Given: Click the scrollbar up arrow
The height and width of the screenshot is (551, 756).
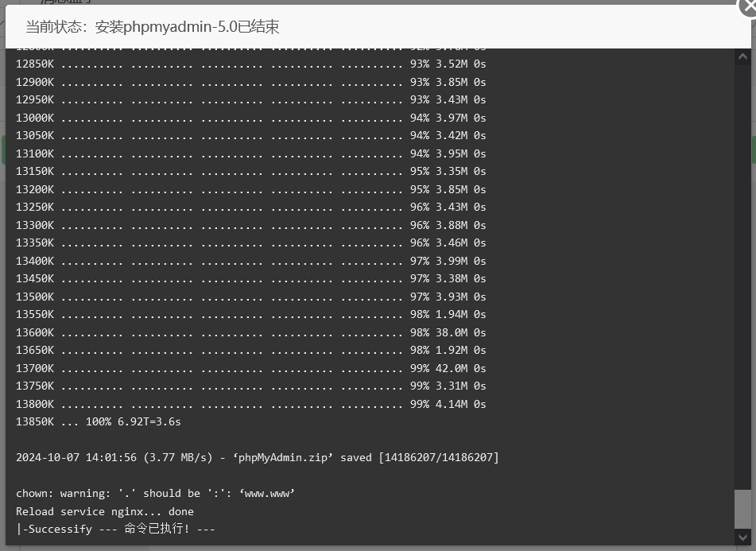Looking at the screenshot, I should (742, 57).
